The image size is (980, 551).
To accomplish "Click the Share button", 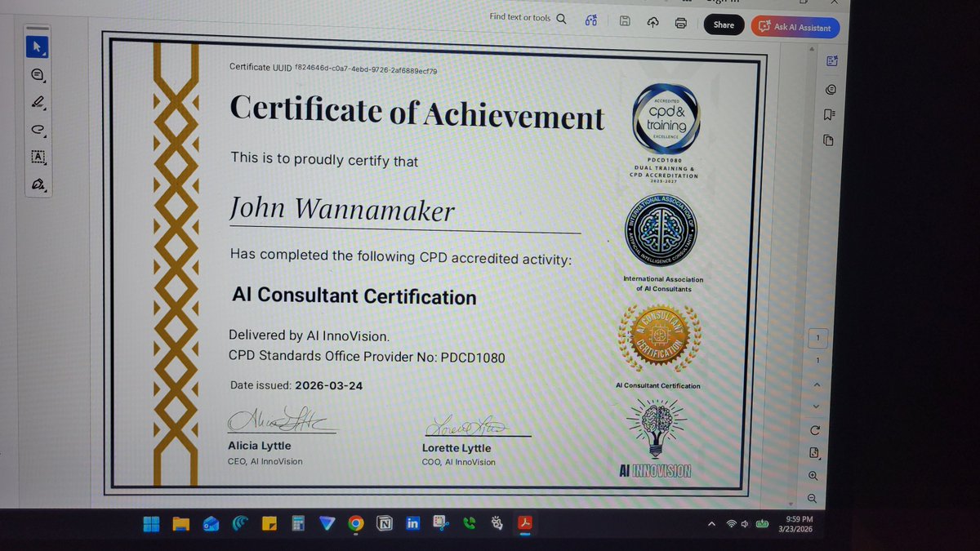I will (724, 24).
